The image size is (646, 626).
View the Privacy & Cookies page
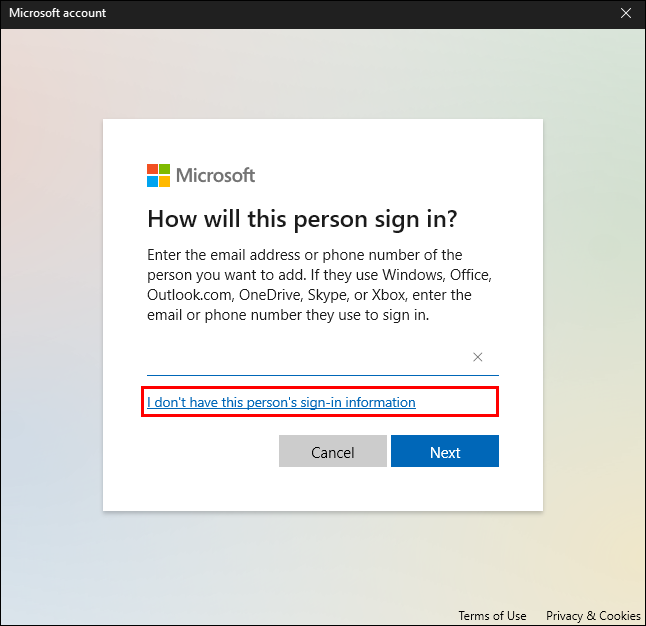pyautogui.click(x=593, y=616)
